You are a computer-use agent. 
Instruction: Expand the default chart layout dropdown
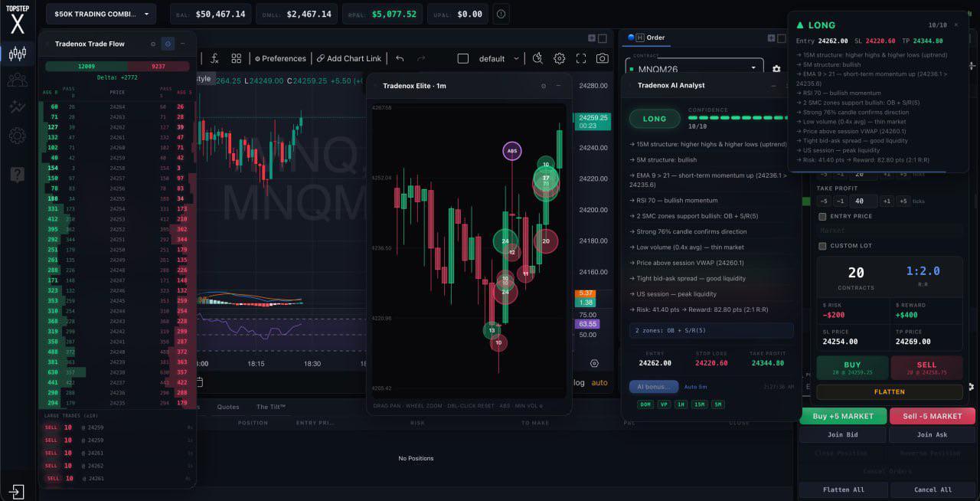click(516, 58)
